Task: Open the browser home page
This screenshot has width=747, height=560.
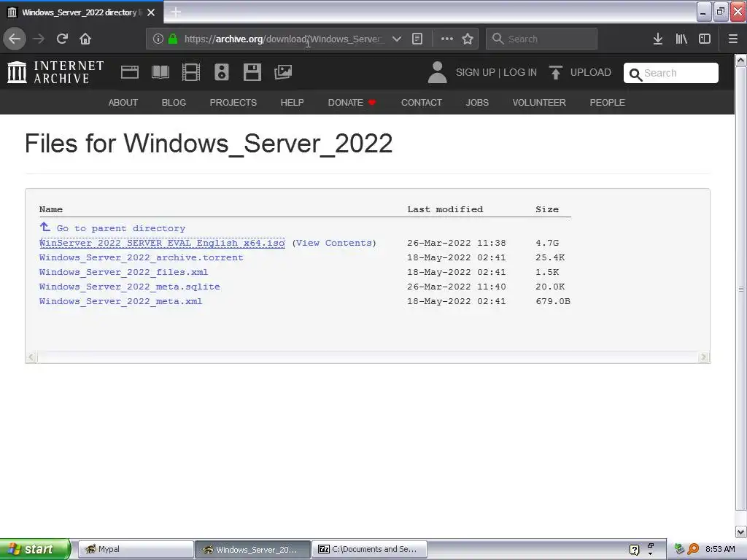Action: 85,39
